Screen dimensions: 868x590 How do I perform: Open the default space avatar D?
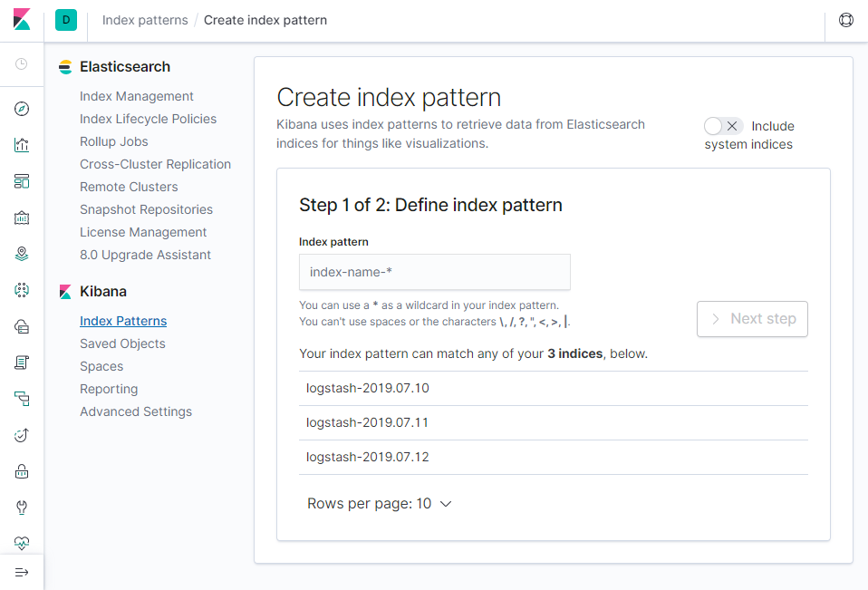pos(66,20)
